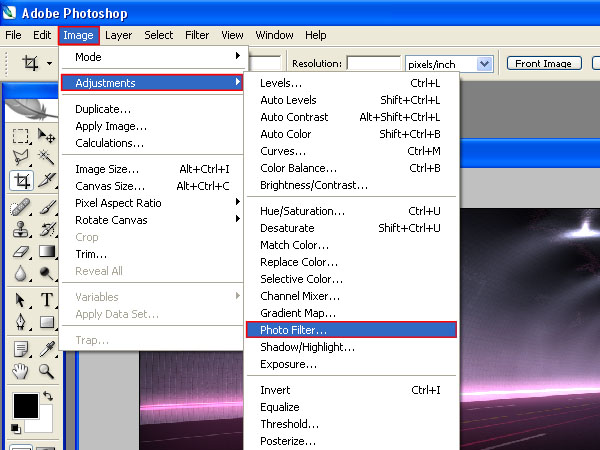Select the Crop tool in toolbox
Image resolution: width=600 pixels, height=450 pixels.
tap(21, 180)
